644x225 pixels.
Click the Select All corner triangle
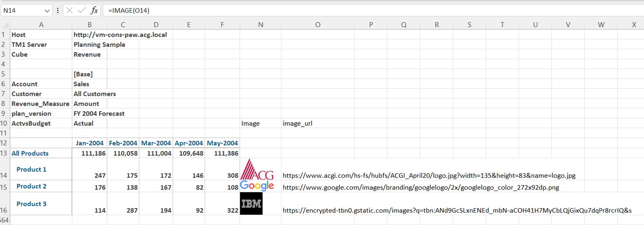point(5,25)
